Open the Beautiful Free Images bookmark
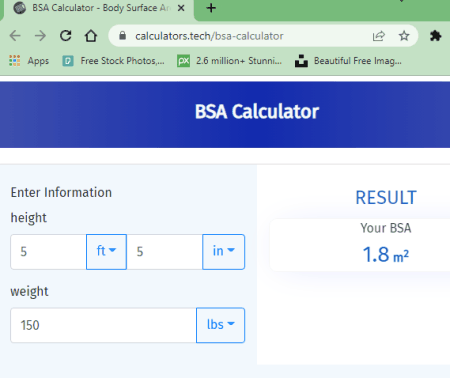The image size is (450, 378). tap(348, 61)
